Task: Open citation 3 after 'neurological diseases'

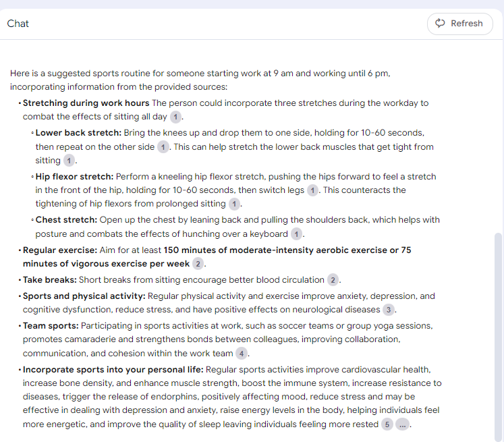Action: point(389,310)
